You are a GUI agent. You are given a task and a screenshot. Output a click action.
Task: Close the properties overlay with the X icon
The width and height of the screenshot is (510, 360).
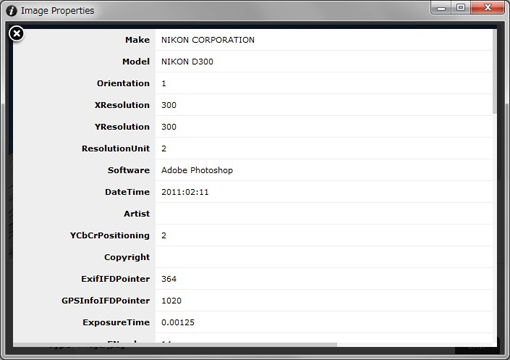(16, 34)
